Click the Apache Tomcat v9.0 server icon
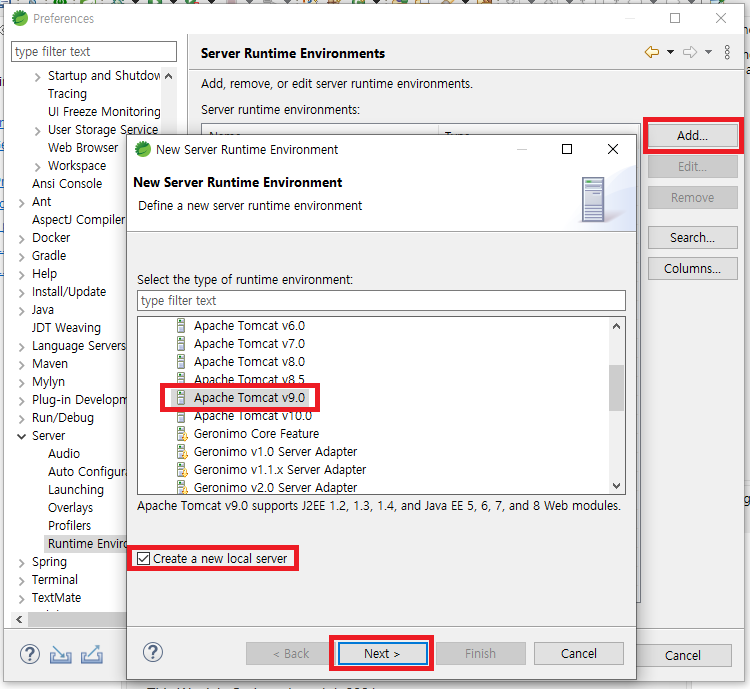Screen dimensions: 750x689 click(181, 398)
